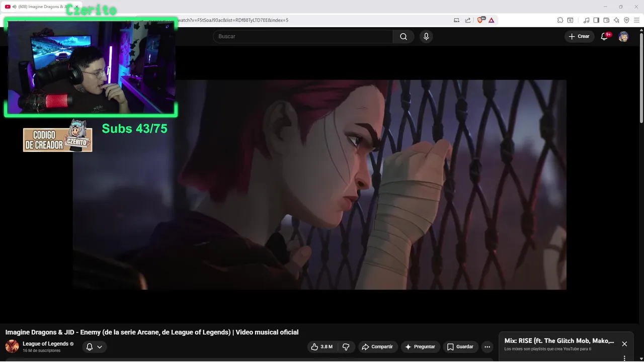Open Brave Wallet icon
Image resolution: width=644 pixels, height=362 pixels.
(x=606, y=20)
